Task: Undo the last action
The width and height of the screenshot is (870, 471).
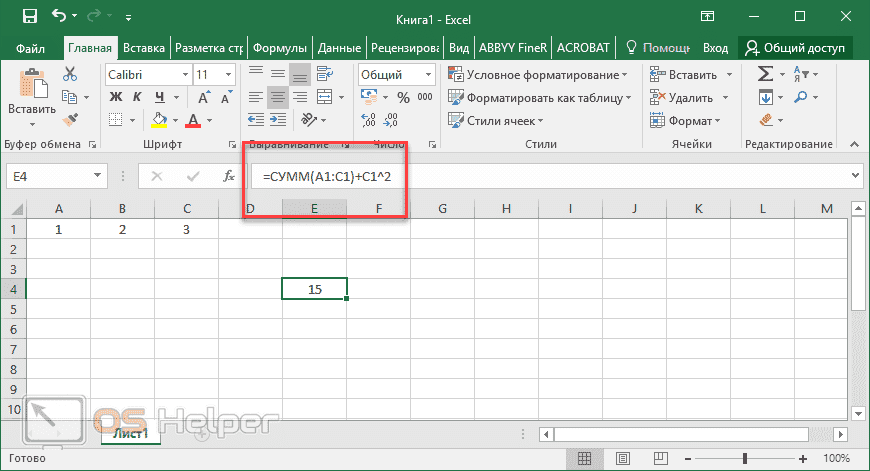Action: click(59, 16)
